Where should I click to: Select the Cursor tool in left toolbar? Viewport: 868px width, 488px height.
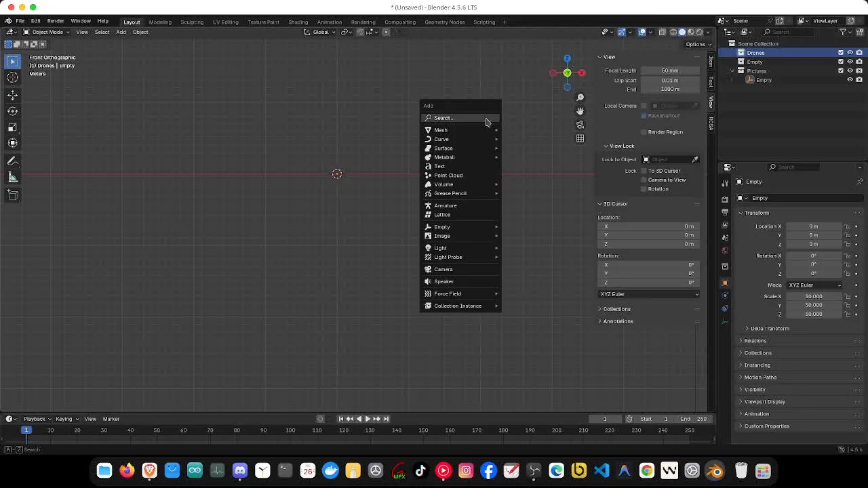coord(13,78)
